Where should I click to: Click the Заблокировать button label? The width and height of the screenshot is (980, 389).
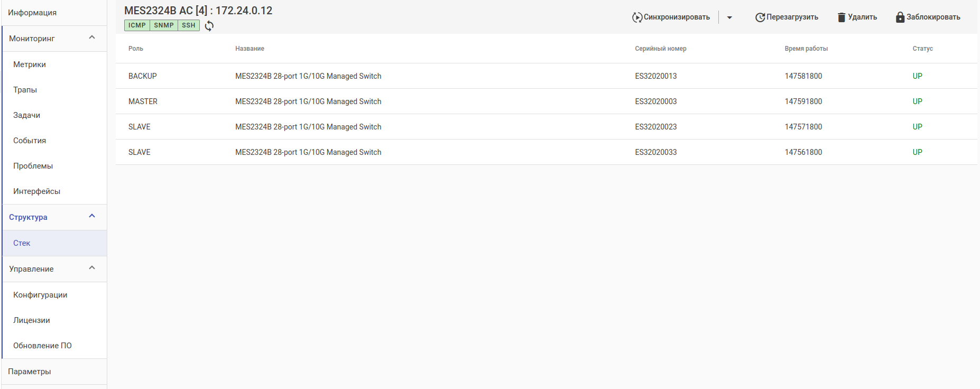(933, 17)
